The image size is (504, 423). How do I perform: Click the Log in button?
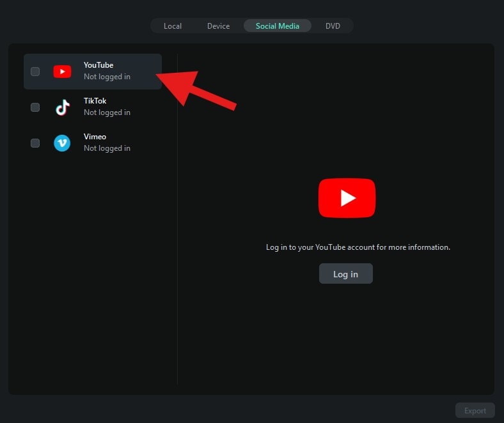point(346,273)
